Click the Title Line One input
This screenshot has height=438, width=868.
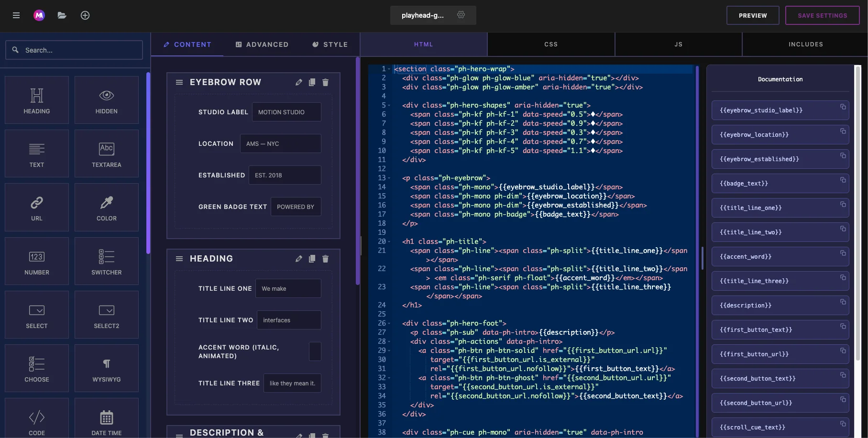pyautogui.click(x=288, y=288)
